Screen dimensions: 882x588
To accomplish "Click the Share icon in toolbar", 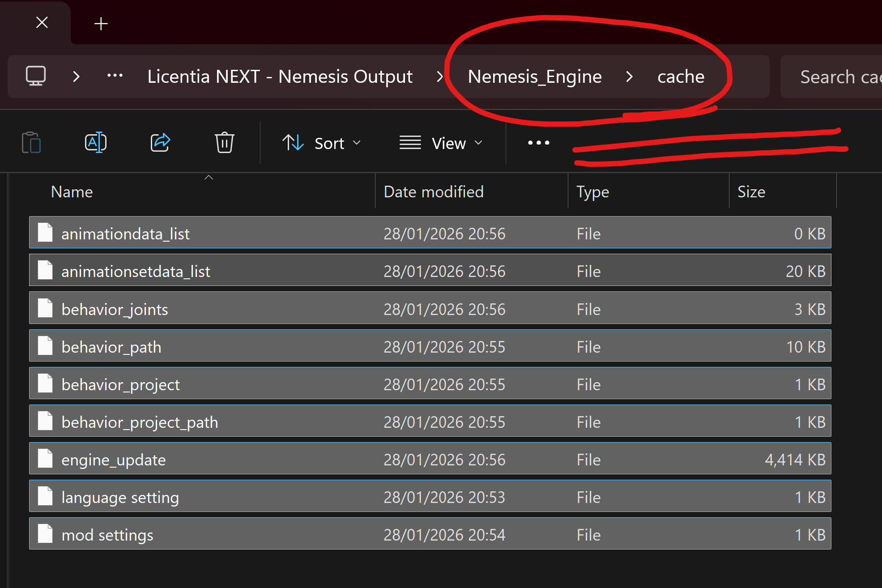I will coord(160,143).
